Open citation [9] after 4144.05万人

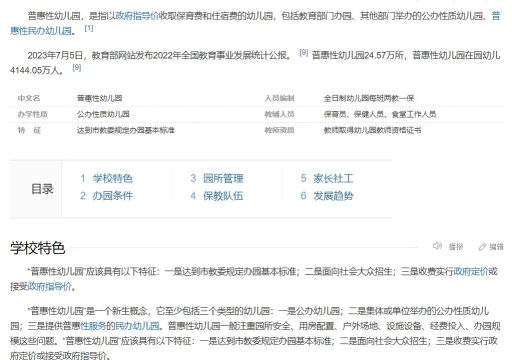coord(77,68)
